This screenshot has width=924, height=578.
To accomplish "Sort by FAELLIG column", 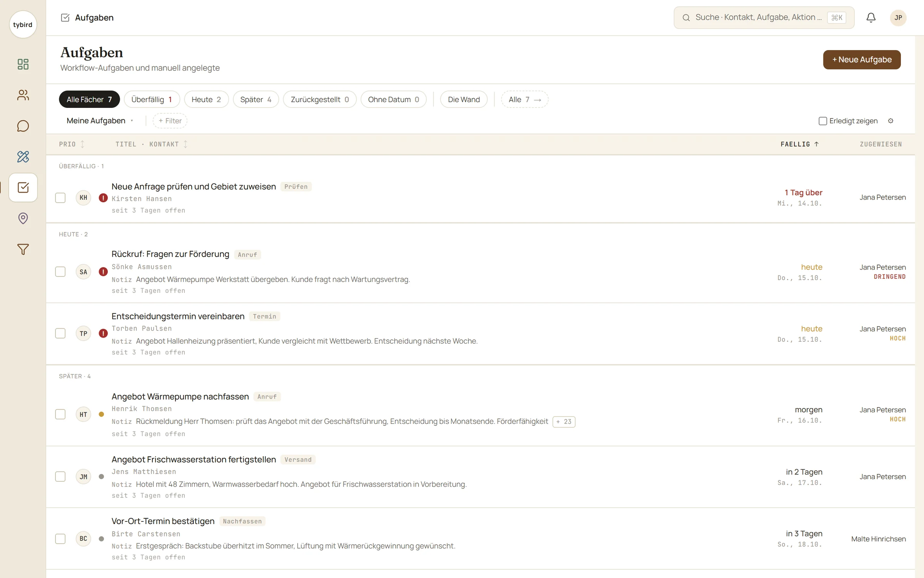I will 800,144.
